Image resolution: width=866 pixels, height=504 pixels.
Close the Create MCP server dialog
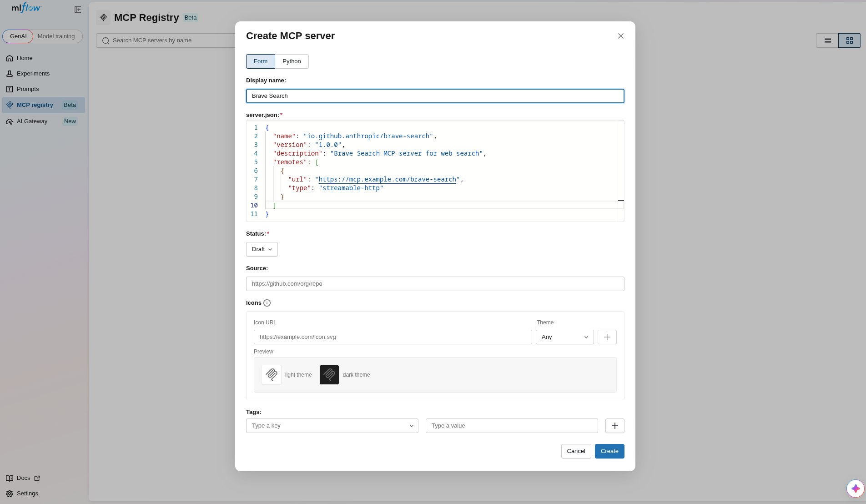tap(621, 36)
